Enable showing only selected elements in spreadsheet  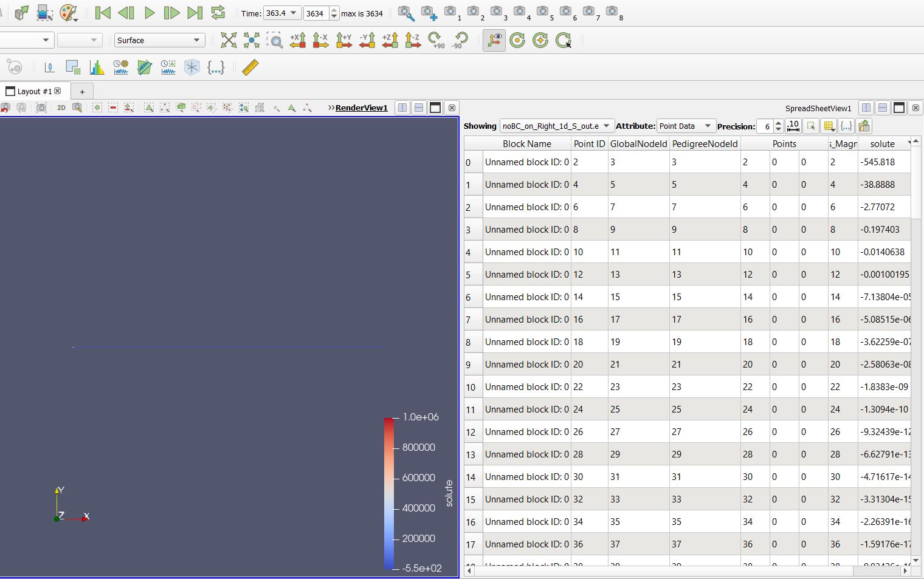(812, 126)
